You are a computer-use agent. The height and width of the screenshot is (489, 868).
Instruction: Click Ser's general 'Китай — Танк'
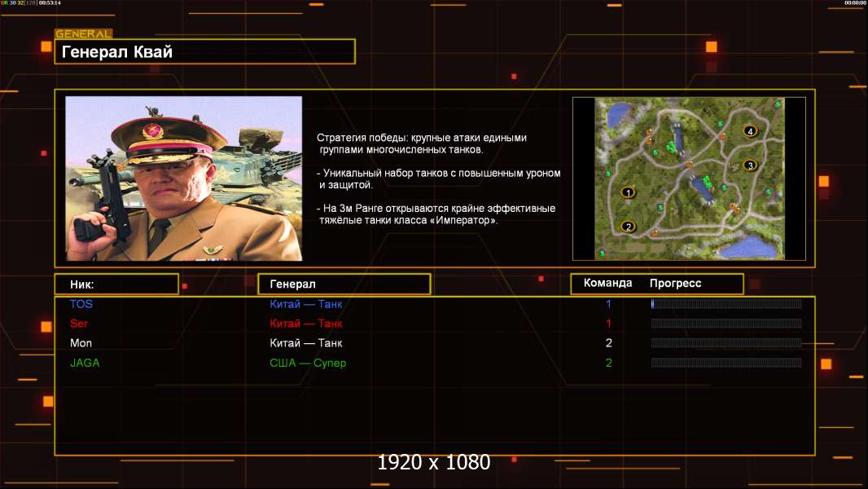(x=306, y=324)
